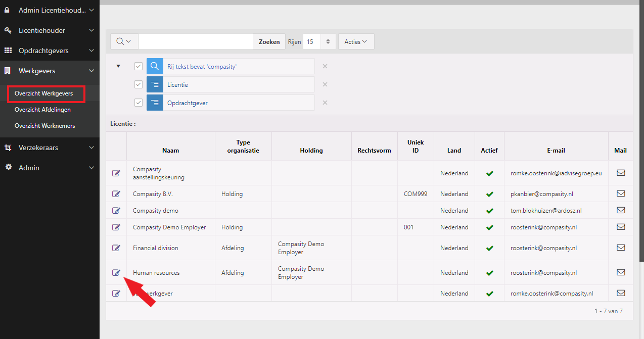Click into the search text field
Viewport: 644px width, 339px height.
click(196, 41)
